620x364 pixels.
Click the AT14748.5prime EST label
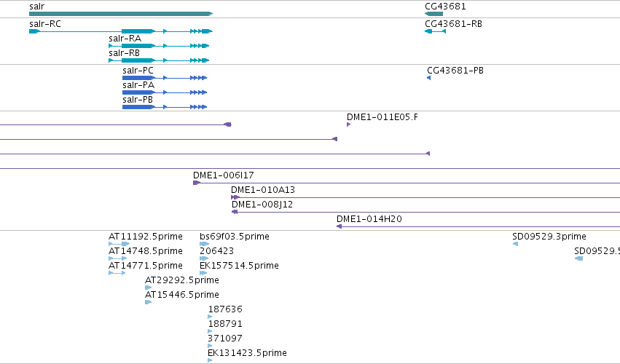tap(146, 251)
